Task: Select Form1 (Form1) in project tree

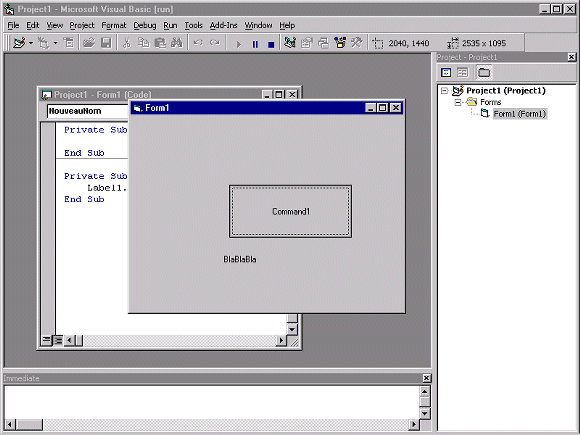Action: pos(520,114)
